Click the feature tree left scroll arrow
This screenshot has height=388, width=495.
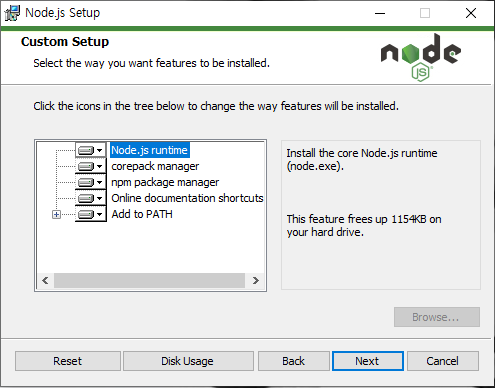tap(45, 281)
